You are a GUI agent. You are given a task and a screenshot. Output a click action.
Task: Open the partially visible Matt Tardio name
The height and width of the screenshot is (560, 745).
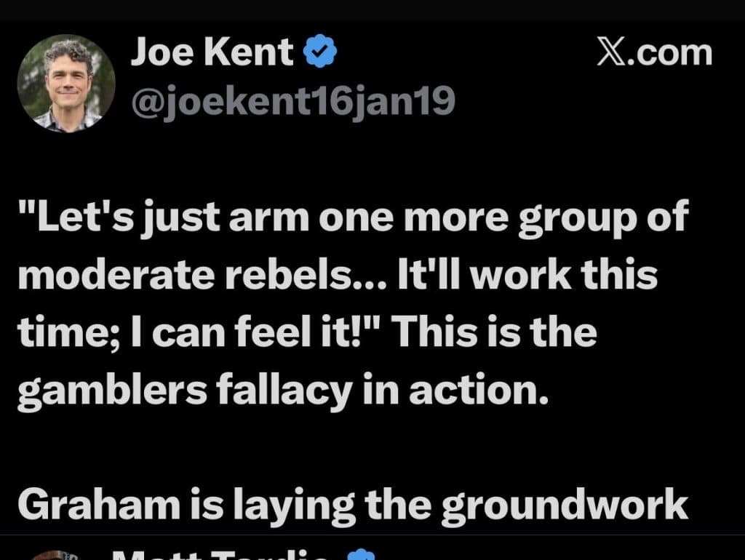[218, 555]
